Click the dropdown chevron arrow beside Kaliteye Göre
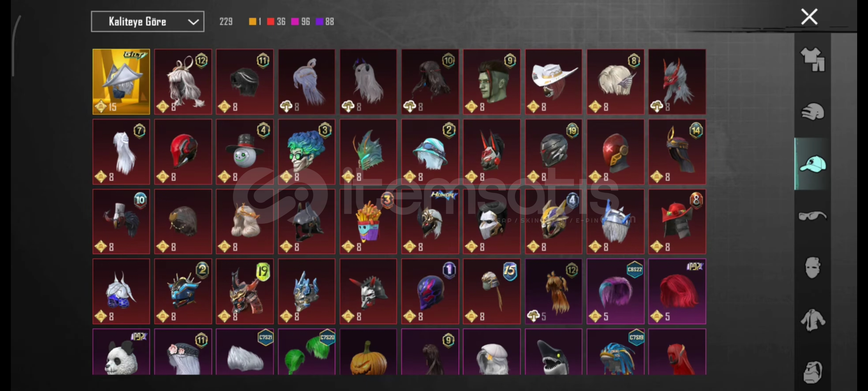This screenshot has height=391, width=868. point(193,22)
